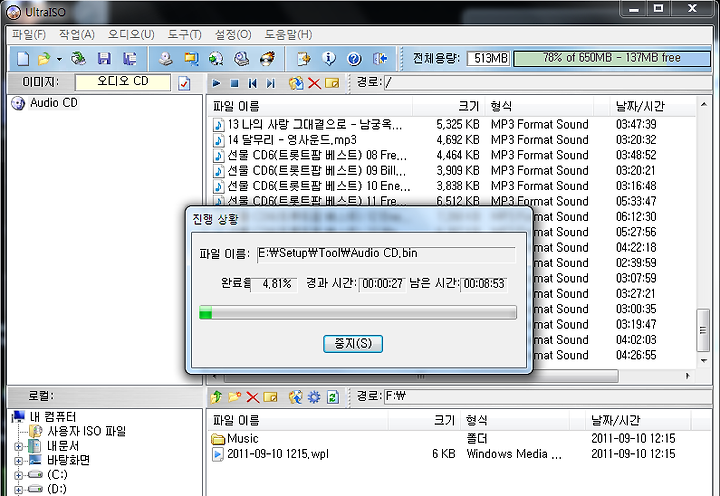Click the Refresh icon in local toolbar
This screenshot has height=496, width=720.
coord(332,397)
